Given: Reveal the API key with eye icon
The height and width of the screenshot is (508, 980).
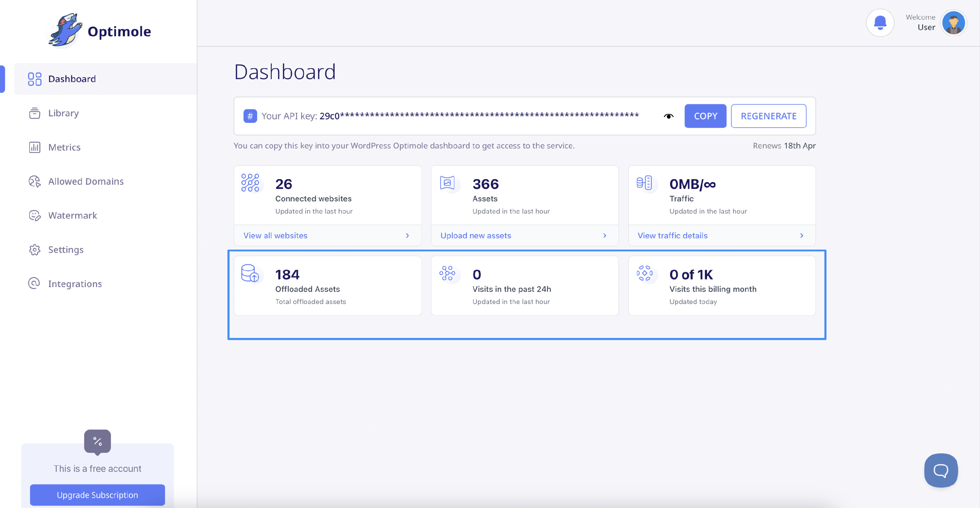Looking at the screenshot, I should tap(668, 116).
